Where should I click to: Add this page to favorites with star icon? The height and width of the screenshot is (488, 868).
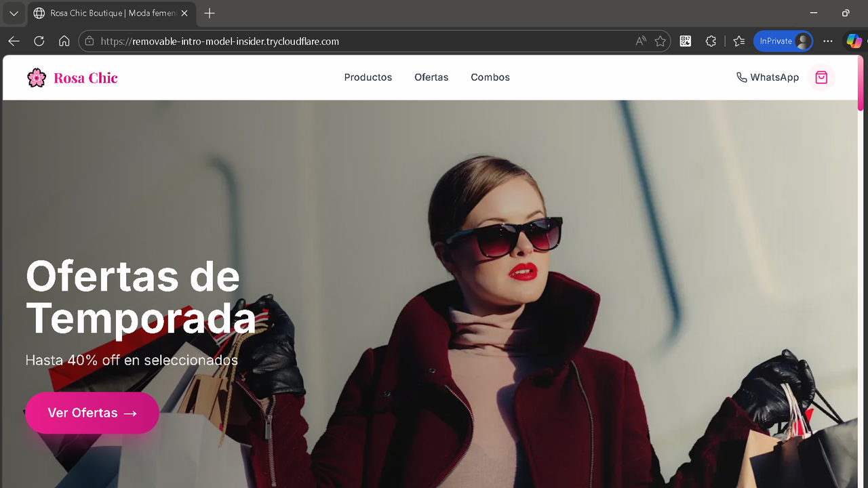click(x=660, y=41)
